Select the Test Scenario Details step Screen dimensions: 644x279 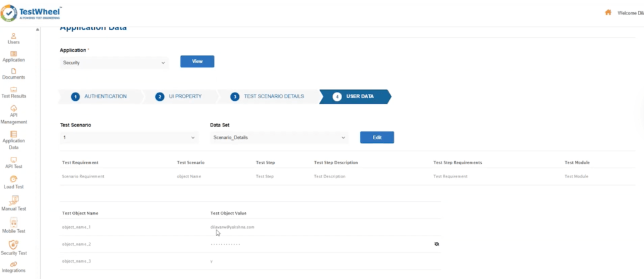[x=267, y=96]
